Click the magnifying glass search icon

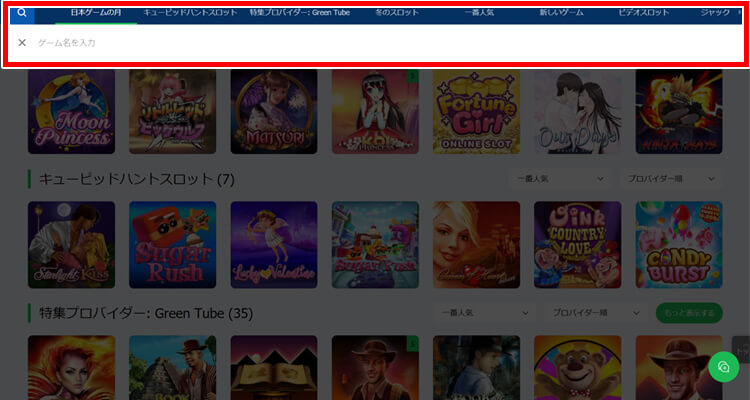(x=22, y=13)
